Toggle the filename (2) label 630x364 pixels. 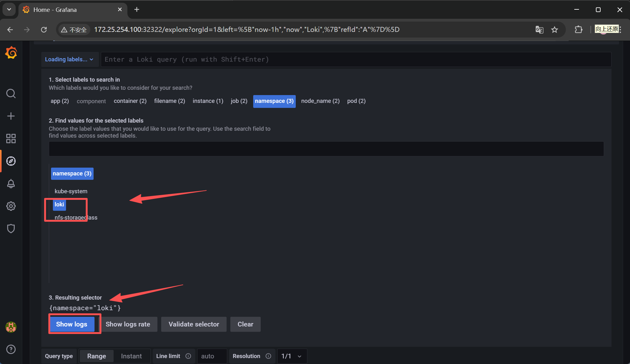tap(170, 101)
